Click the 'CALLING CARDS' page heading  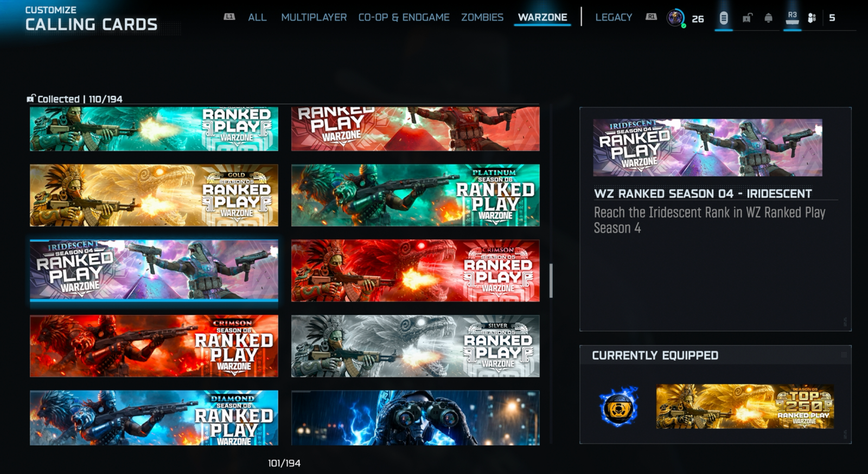pos(91,24)
